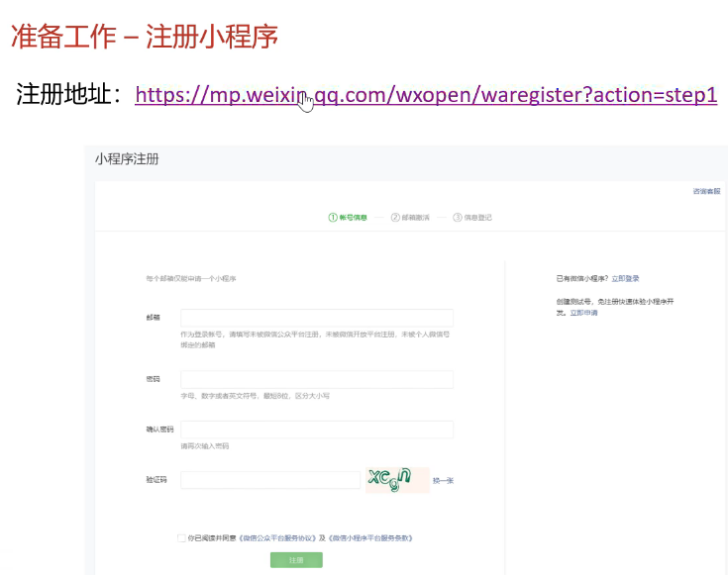This screenshot has height=575, width=728.
Task: Click the green 注册 button
Action: pos(296,560)
